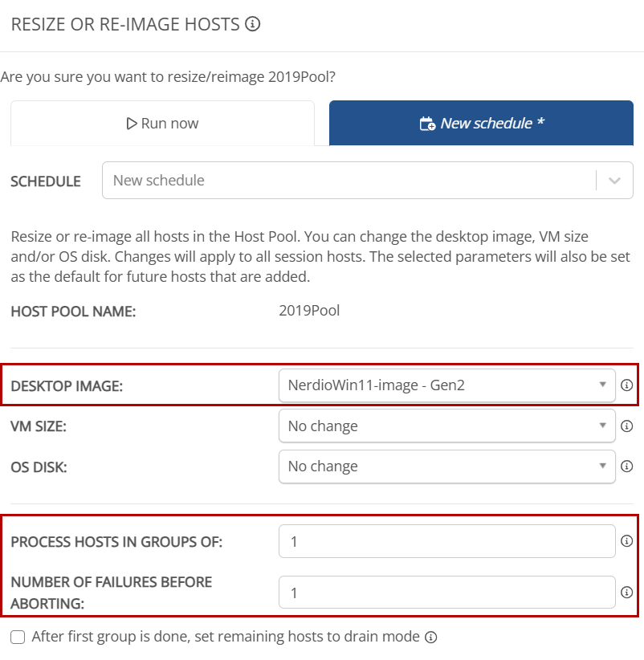Click the info icon after the drain mode option
The width and height of the screenshot is (644, 660).
[x=431, y=637]
